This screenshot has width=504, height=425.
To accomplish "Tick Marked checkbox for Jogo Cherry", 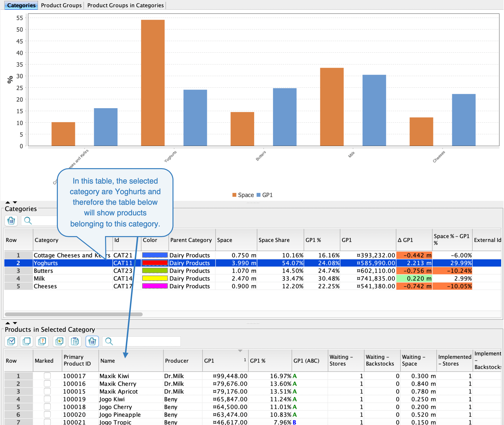I will click(47, 407).
